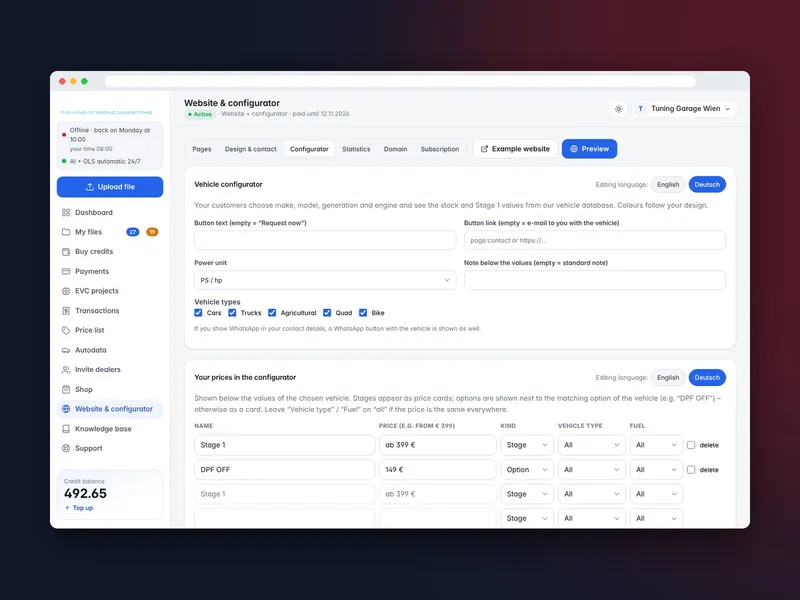Click the Support lifebuoy icon
800x600 pixels.
click(x=66, y=448)
